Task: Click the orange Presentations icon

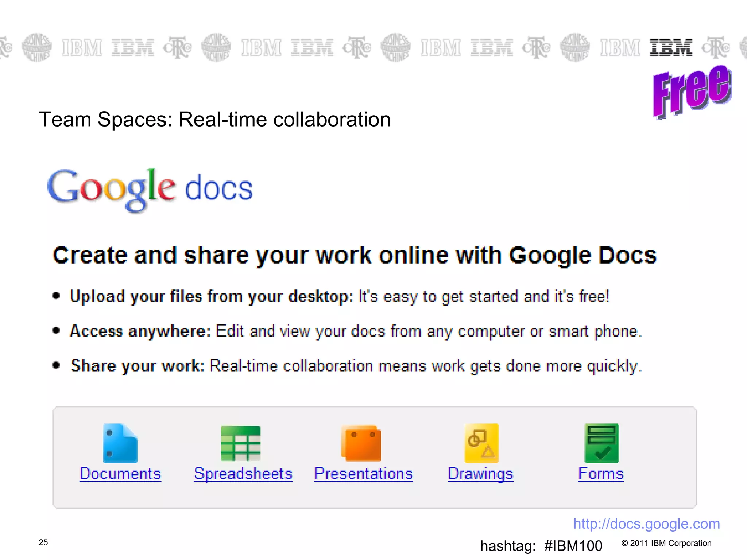Action: pyautogui.click(x=361, y=443)
